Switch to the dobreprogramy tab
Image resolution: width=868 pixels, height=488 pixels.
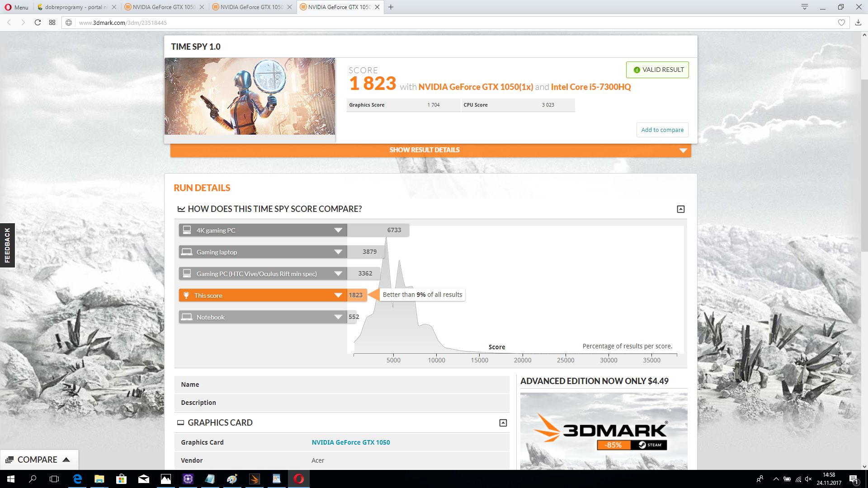[76, 7]
